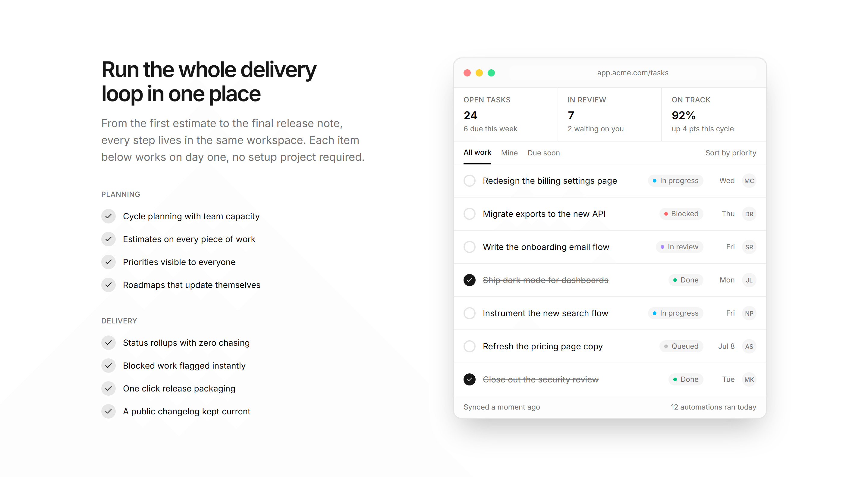The width and height of the screenshot is (868, 477).
Task: Open task Instrument the new search flow
Action: (545, 313)
